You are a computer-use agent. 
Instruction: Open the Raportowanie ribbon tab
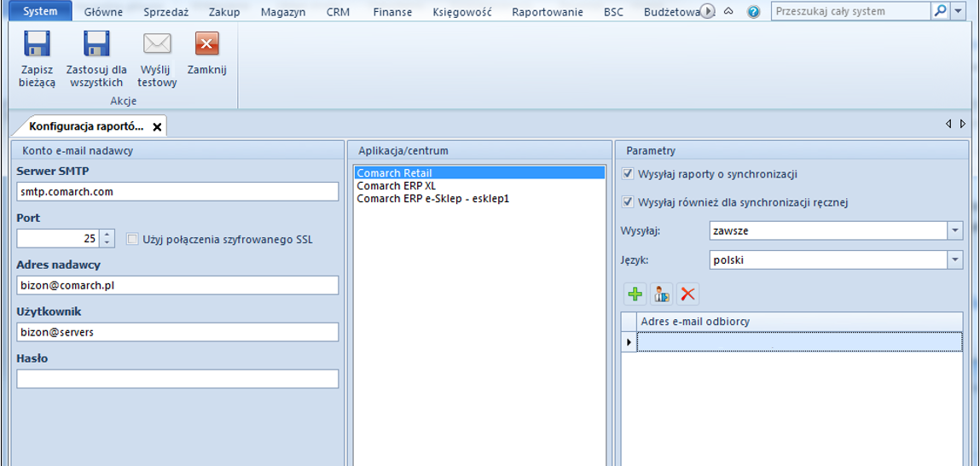548,12
